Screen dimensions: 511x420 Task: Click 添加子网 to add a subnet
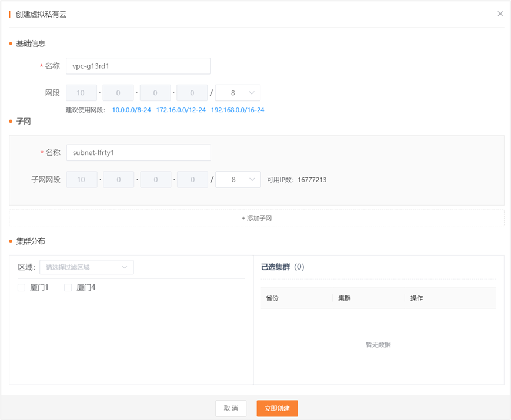[x=256, y=218]
